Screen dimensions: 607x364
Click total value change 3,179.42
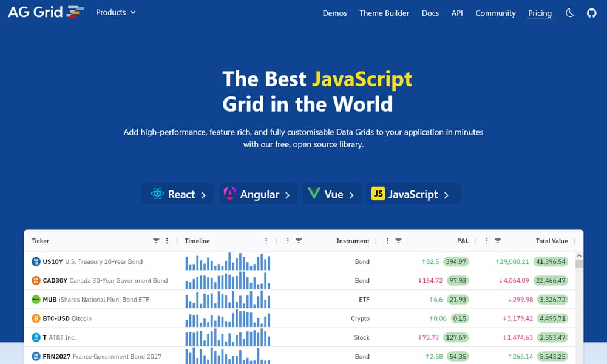coord(518,318)
